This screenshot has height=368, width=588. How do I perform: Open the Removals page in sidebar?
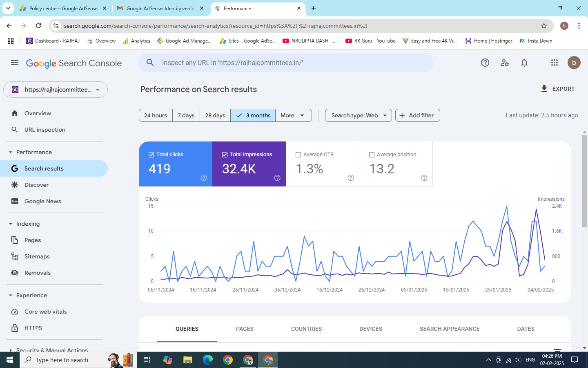pos(54,273)
